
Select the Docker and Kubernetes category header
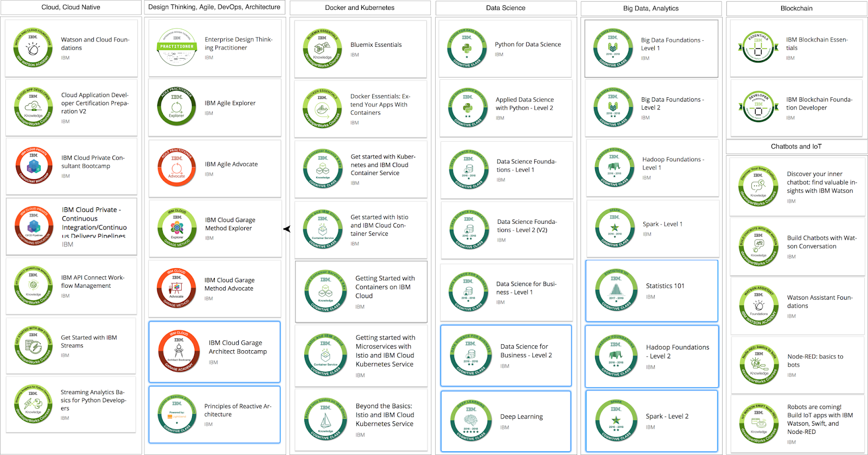coord(360,8)
